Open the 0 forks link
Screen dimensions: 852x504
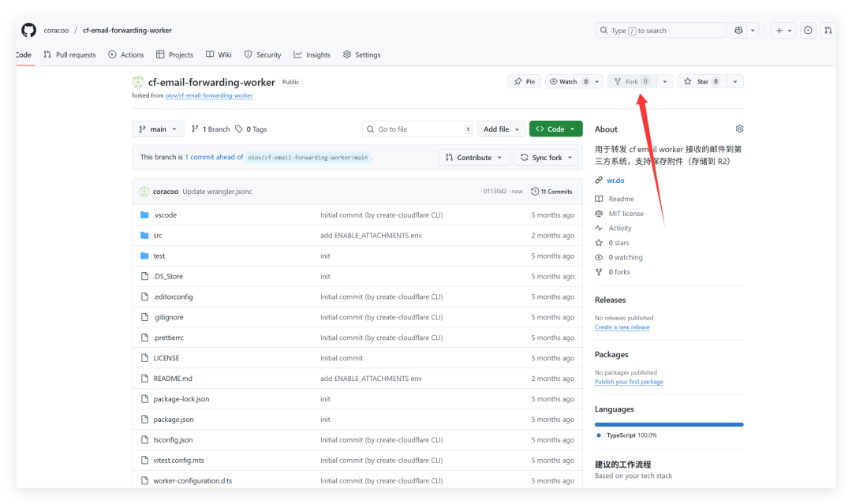click(619, 272)
